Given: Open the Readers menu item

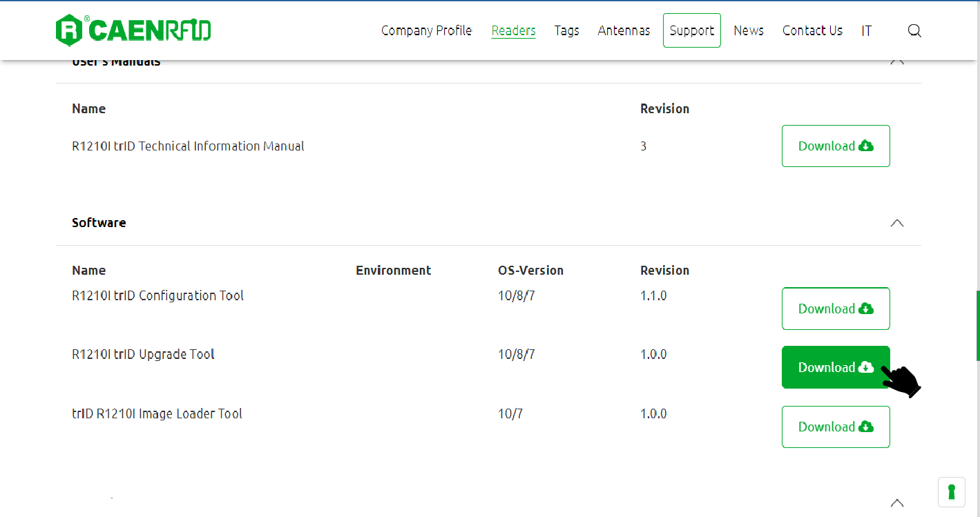Looking at the screenshot, I should coord(513,30).
